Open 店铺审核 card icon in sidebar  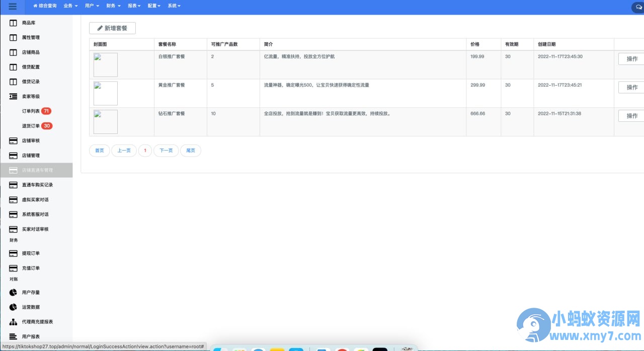click(x=13, y=141)
